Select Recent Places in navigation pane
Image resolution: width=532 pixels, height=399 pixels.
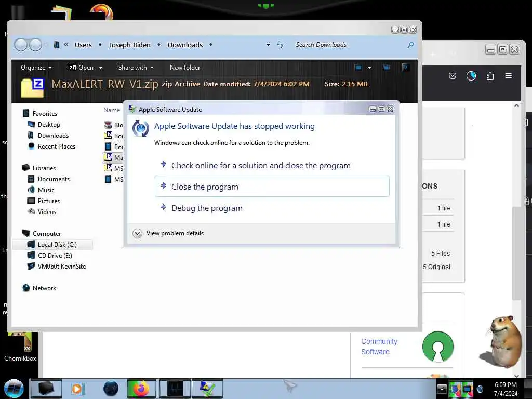click(56, 146)
